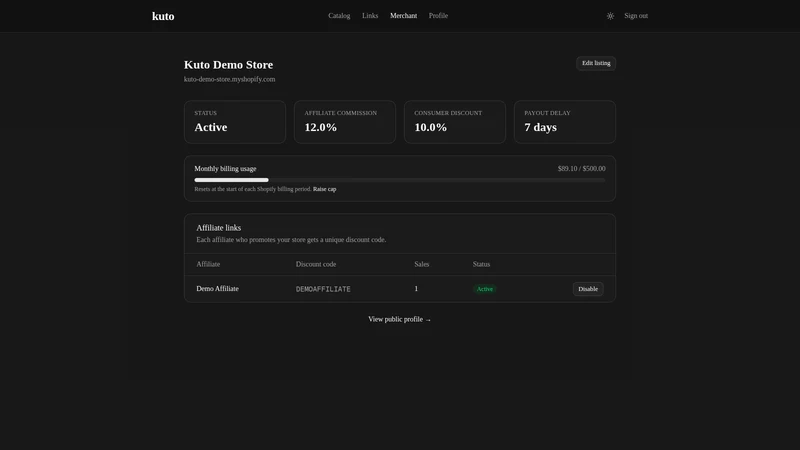The width and height of the screenshot is (800, 450).
Task: Click the Status column header
Action: (481, 264)
